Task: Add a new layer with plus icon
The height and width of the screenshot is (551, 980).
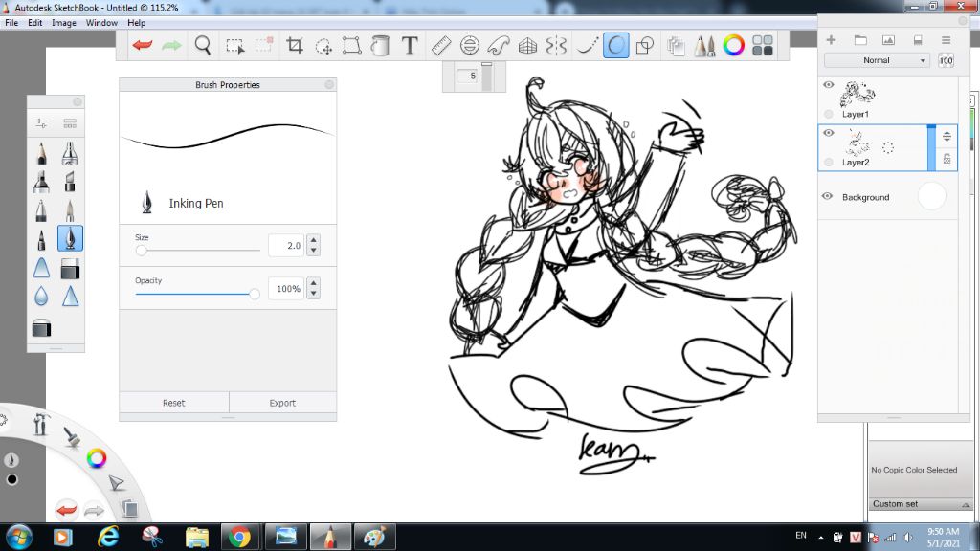Action: point(831,40)
